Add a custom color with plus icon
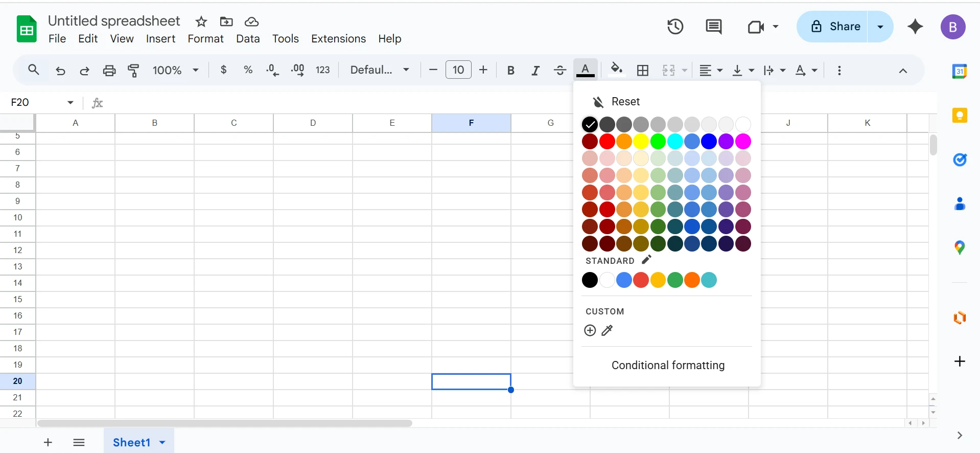The image size is (980, 453). [590, 330]
